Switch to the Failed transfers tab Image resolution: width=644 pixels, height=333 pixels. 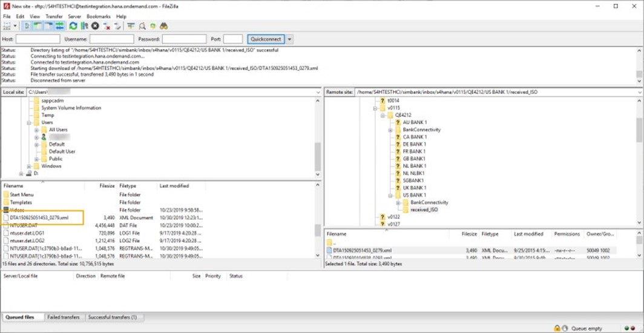[62, 317]
